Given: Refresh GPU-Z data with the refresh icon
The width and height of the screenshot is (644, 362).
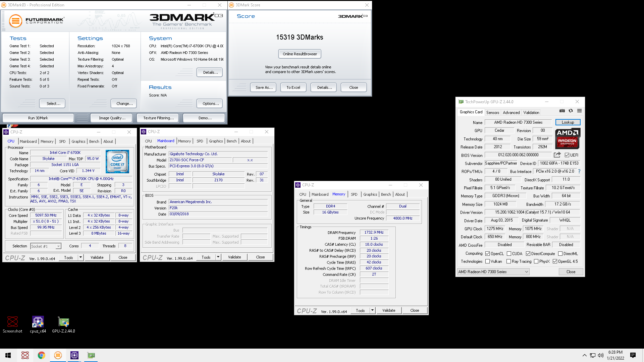Looking at the screenshot, I should pyautogui.click(x=571, y=111).
